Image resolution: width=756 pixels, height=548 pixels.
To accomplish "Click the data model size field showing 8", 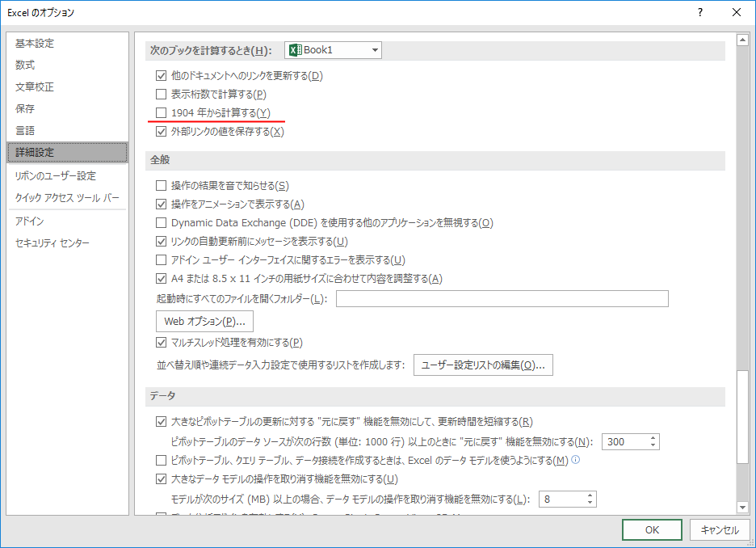I will [561, 500].
